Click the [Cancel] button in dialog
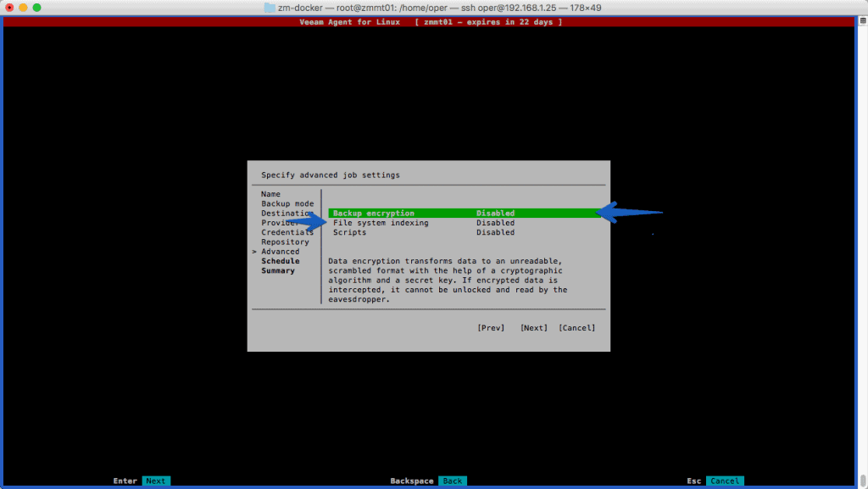Screen dimensions: 868x489 coord(576,328)
